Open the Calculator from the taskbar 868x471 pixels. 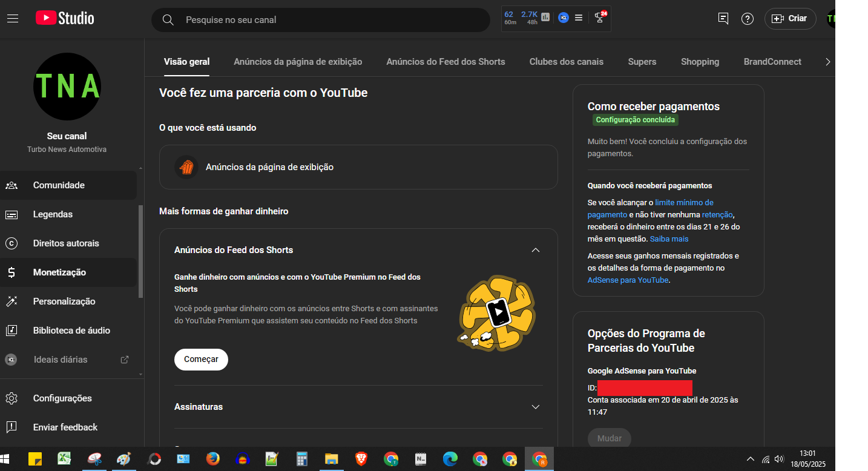[x=302, y=459]
